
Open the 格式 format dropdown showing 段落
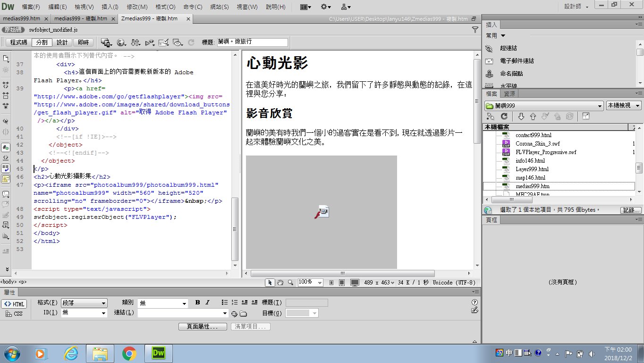coord(85,303)
